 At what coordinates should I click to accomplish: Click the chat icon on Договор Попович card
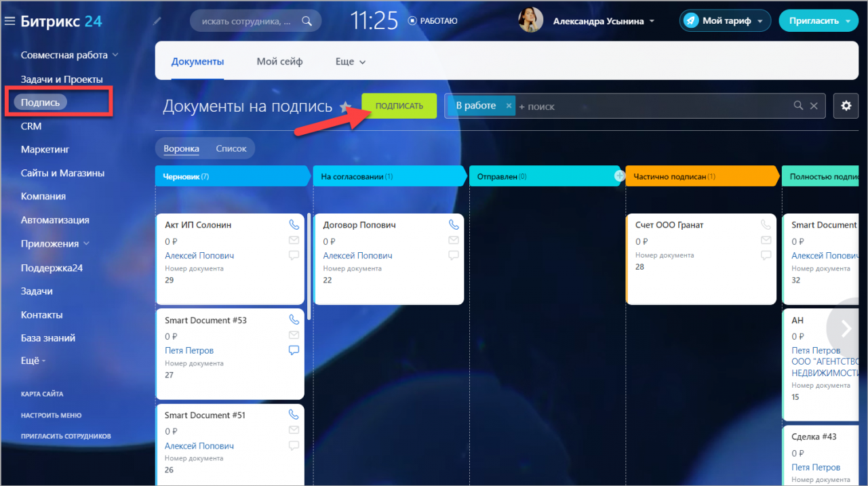point(454,256)
